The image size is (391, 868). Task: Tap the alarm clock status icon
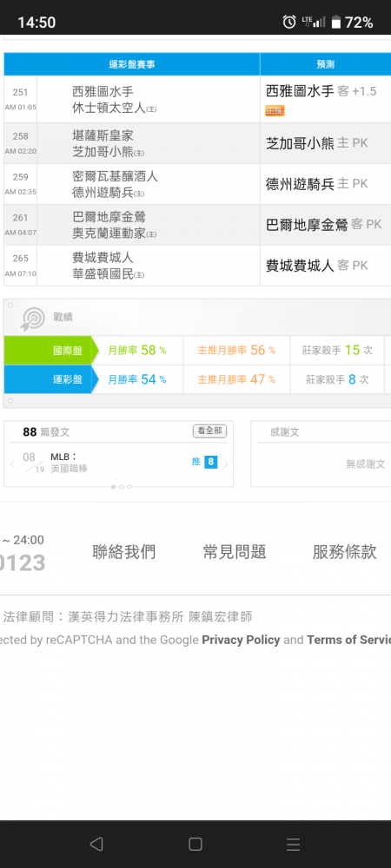(x=289, y=23)
